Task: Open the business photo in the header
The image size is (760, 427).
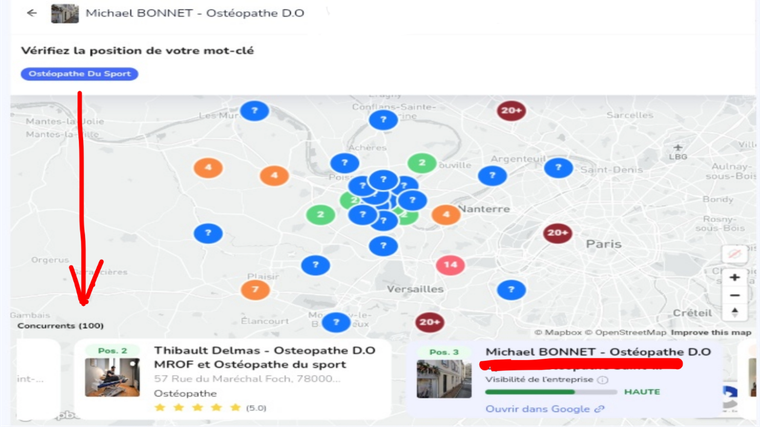Action: 64,13
